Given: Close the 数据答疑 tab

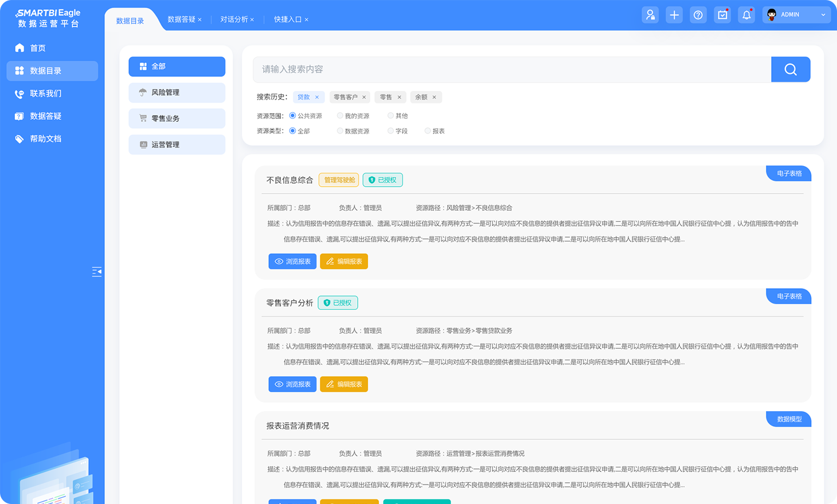Looking at the screenshot, I should point(200,20).
